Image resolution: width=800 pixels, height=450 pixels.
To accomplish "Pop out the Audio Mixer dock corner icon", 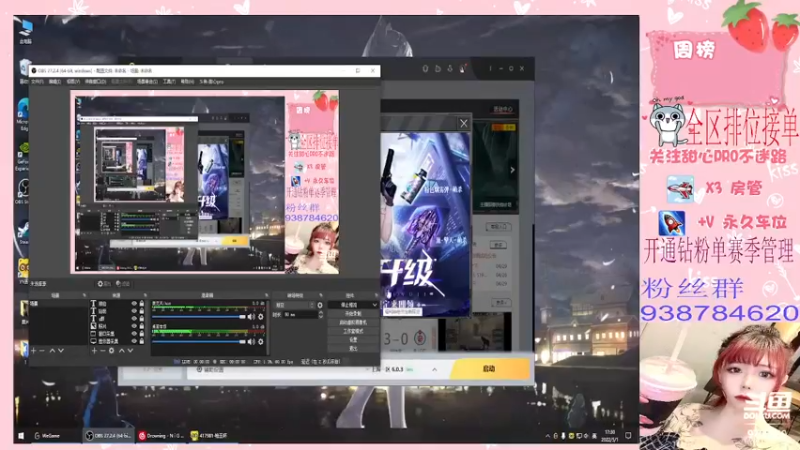I will [x=266, y=295].
